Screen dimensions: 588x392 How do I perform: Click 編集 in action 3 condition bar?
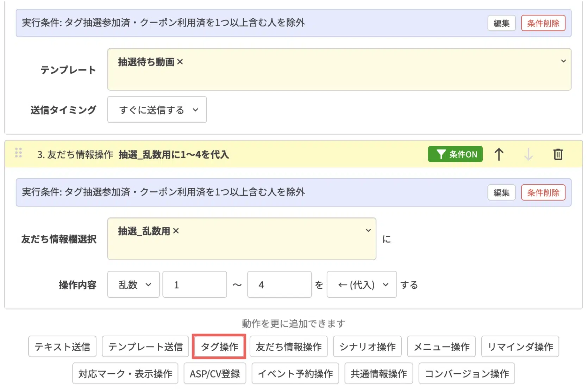[x=501, y=192]
